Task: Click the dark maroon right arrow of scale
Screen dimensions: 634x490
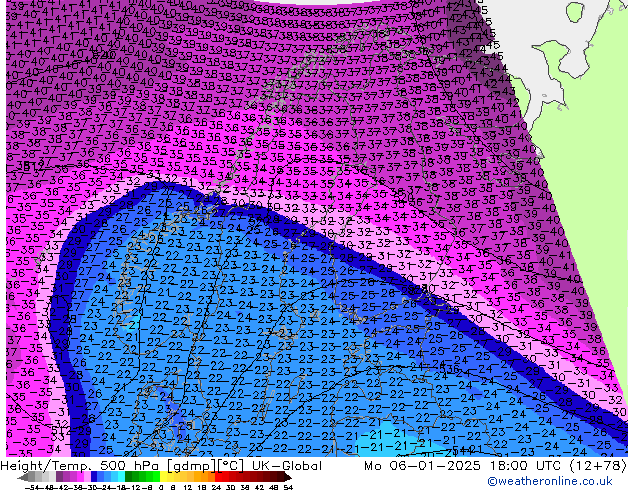Action: (287, 477)
